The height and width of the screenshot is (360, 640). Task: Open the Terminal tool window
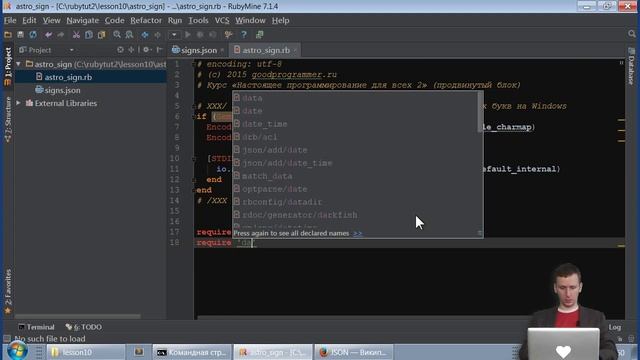point(36,327)
